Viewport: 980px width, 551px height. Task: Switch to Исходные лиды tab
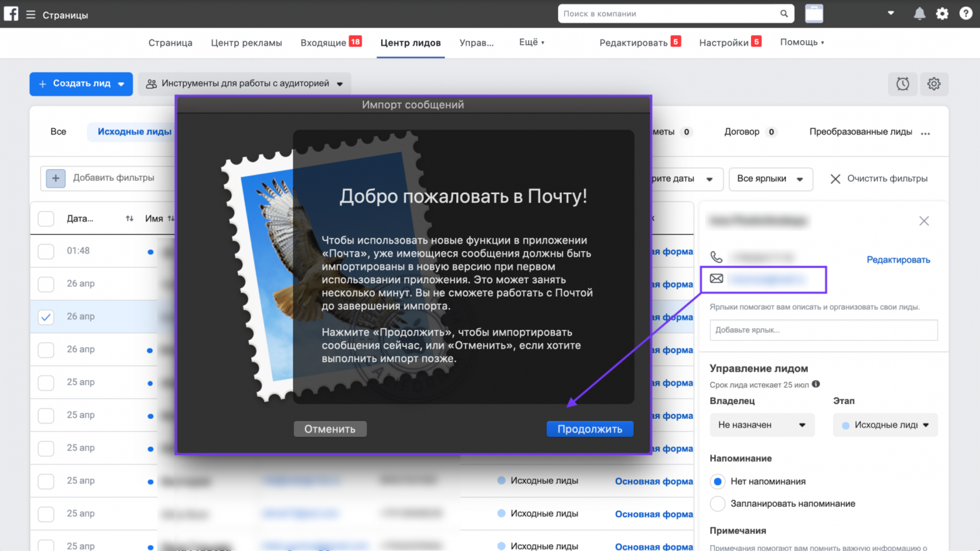pos(134,131)
